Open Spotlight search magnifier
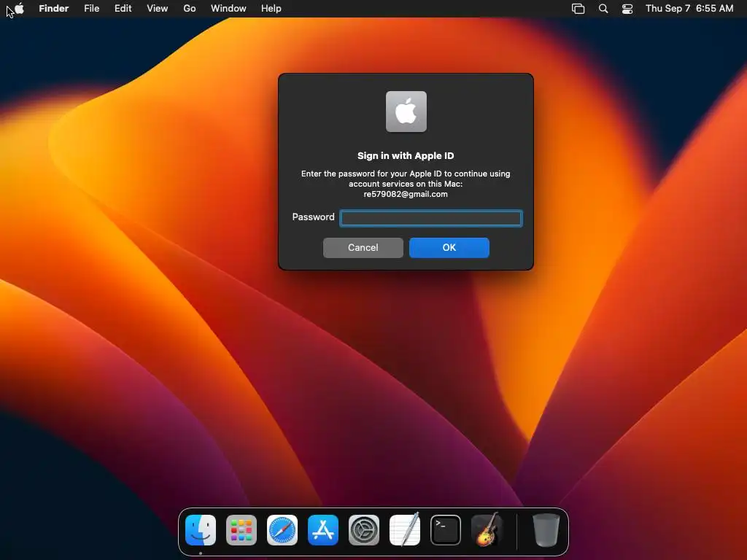The width and height of the screenshot is (747, 560). 603,9
